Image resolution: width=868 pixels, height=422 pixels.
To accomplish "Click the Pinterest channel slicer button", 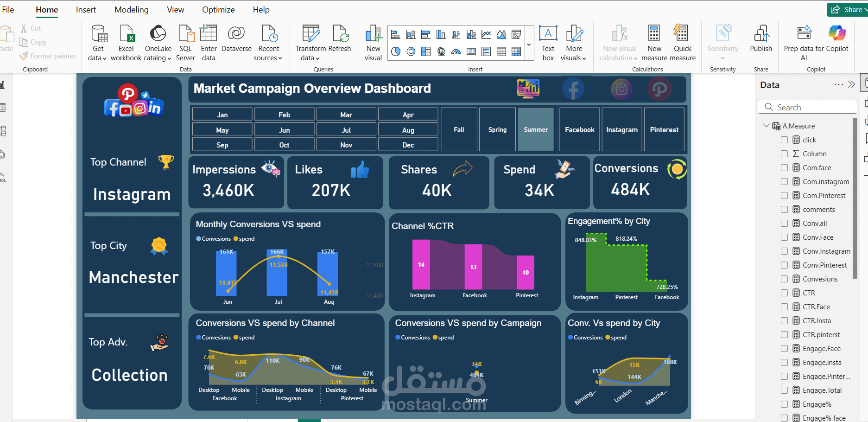I will click(x=664, y=129).
